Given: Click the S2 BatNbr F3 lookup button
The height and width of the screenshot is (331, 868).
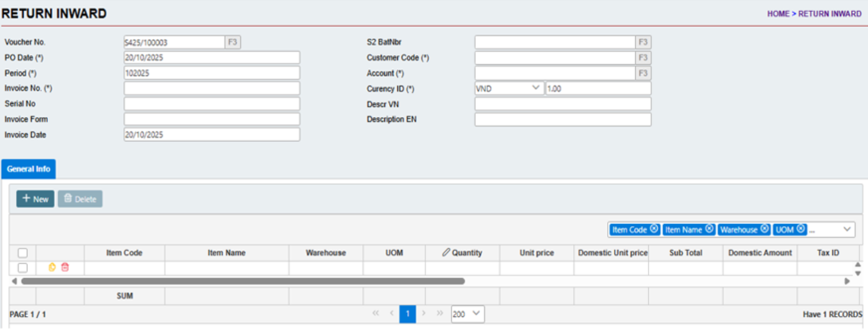Looking at the screenshot, I should (643, 42).
